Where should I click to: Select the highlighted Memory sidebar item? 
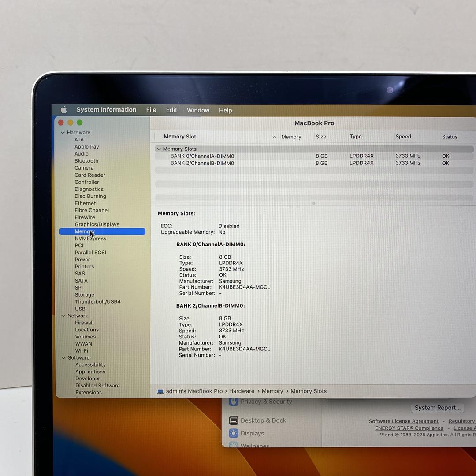[102, 232]
